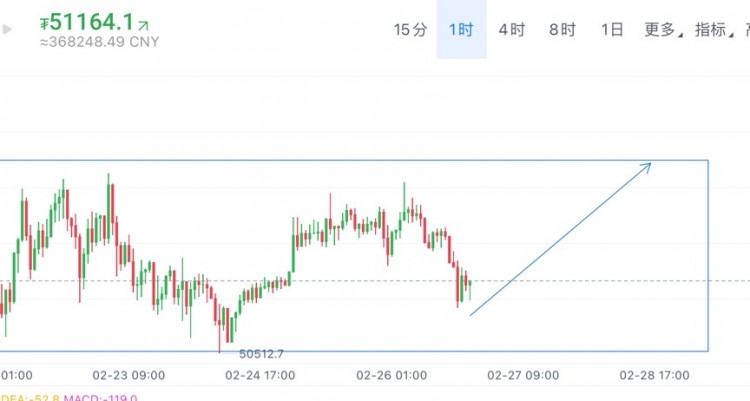
Task: Click the partially visible rightmost toolbar item
Action: [747, 30]
